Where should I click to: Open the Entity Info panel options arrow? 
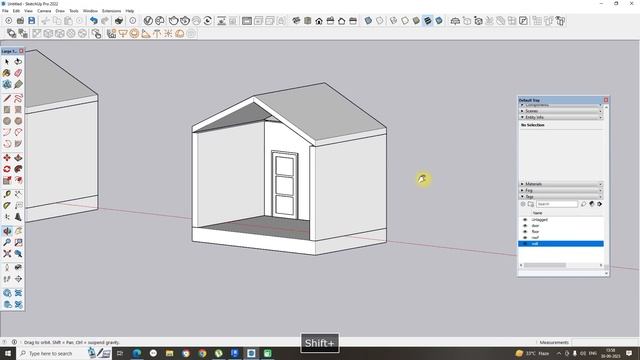tap(600, 117)
